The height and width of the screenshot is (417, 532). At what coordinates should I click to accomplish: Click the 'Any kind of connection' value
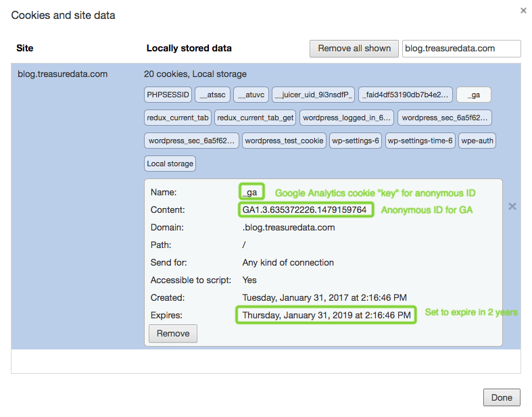click(288, 263)
